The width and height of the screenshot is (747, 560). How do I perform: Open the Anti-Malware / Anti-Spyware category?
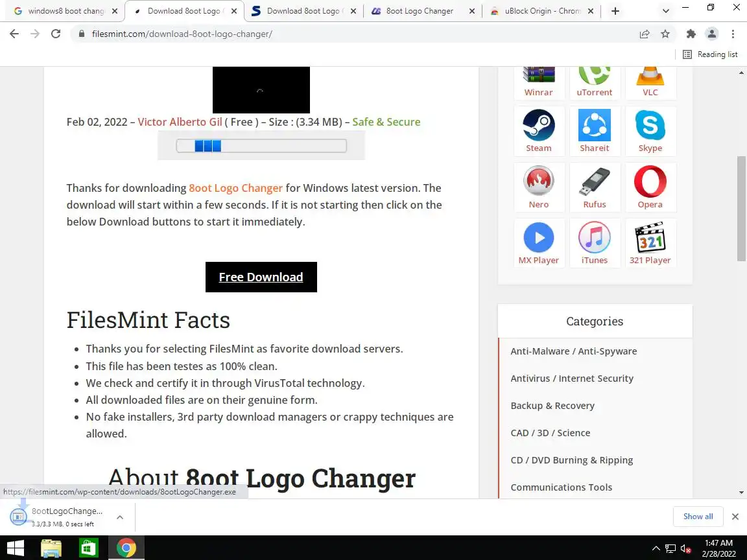point(574,351)
